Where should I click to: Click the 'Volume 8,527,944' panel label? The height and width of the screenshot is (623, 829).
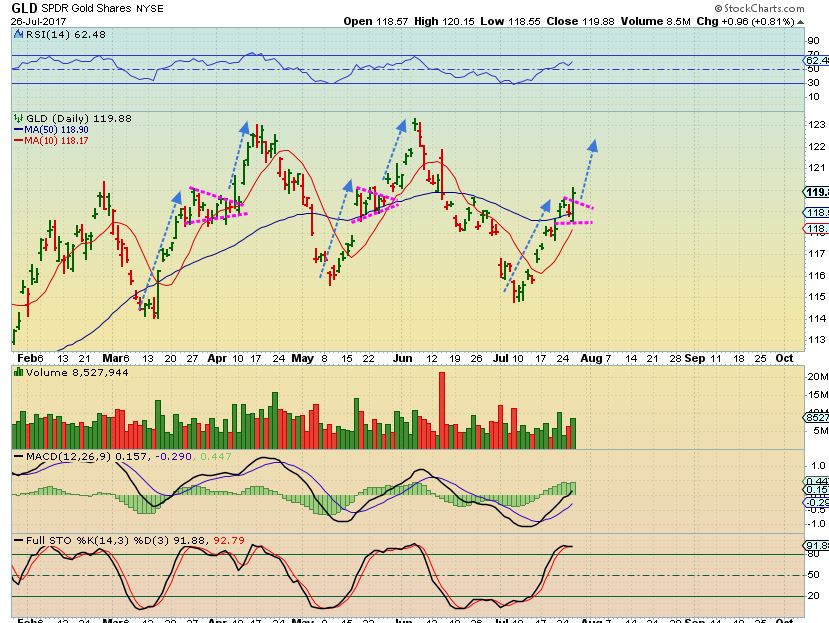(77, 372)
